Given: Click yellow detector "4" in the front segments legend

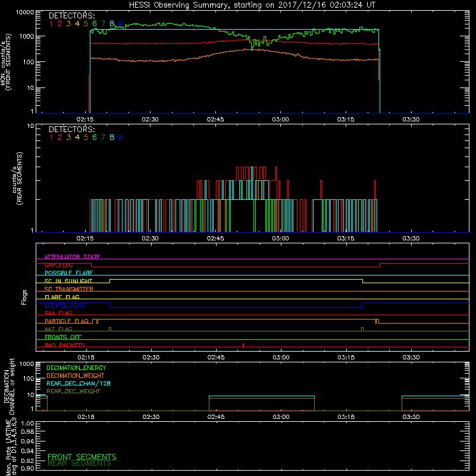Looking at the screenshot, I should [77, 24].
